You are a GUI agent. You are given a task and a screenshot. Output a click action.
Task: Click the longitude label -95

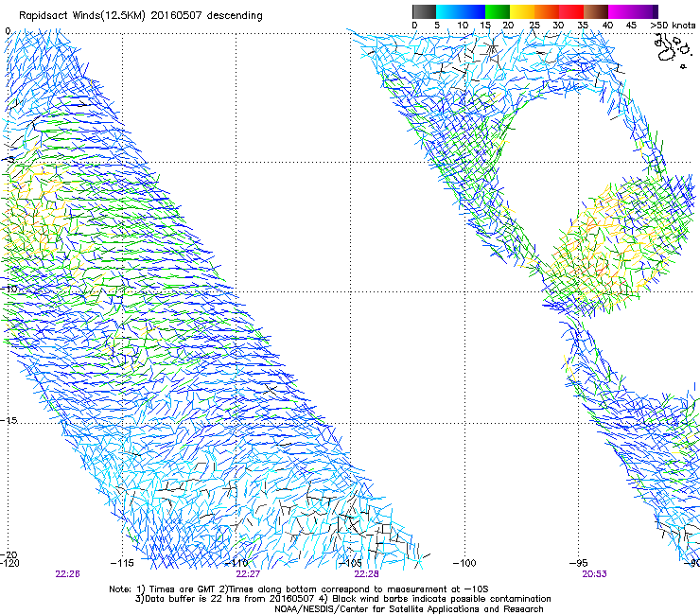point(579,563)
